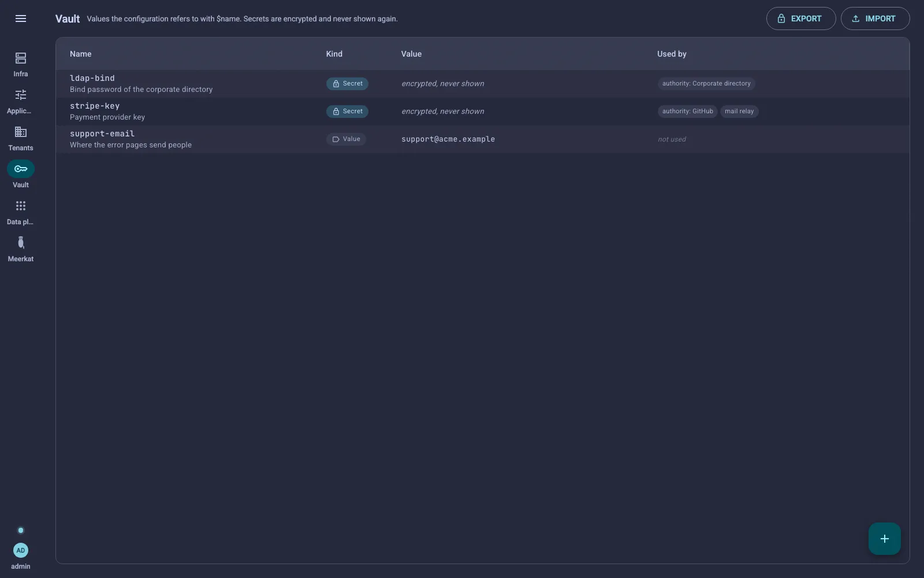924x578 pixels.
Task: Click the Vault page title
Action: click(68, 18)
